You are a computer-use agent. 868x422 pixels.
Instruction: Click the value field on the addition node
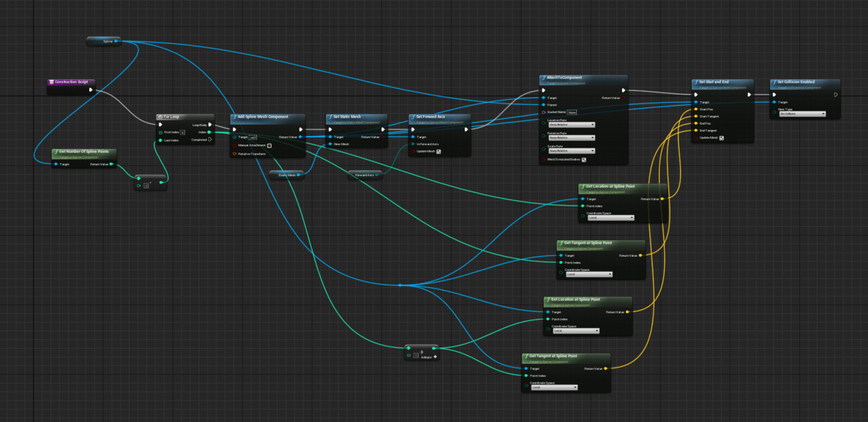click(x=416, y=355)
